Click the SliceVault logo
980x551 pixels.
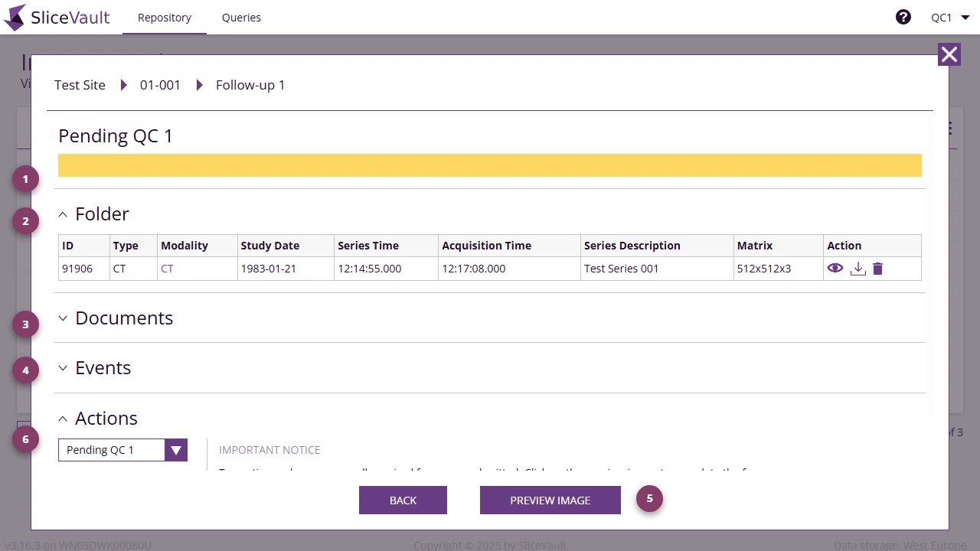point(57,17)
